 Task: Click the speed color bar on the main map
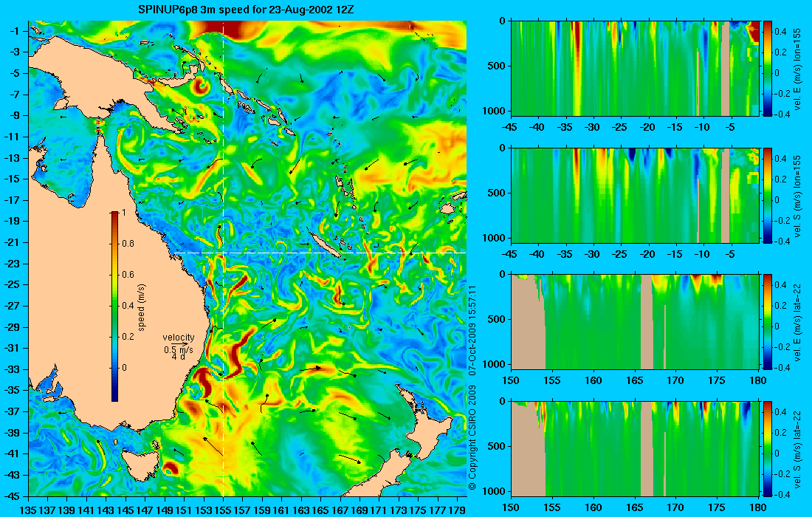coord(114,307)
